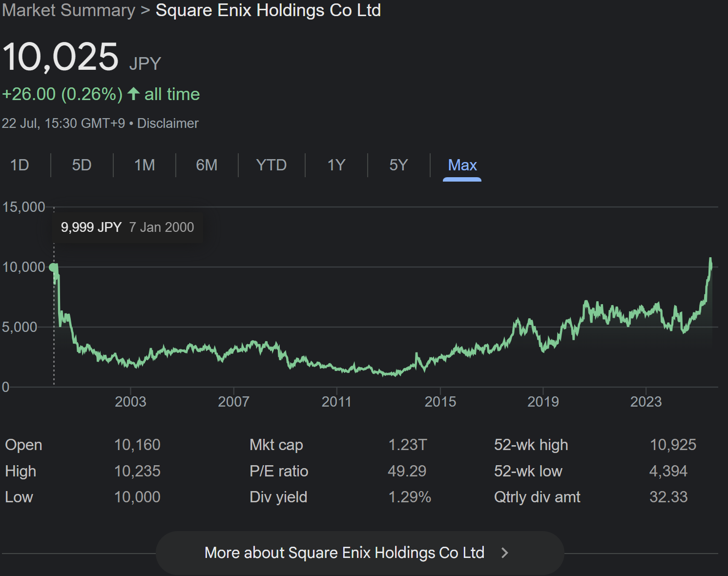Click the 52-wk high label
This screenshot has height=576, width=728.
531,445
